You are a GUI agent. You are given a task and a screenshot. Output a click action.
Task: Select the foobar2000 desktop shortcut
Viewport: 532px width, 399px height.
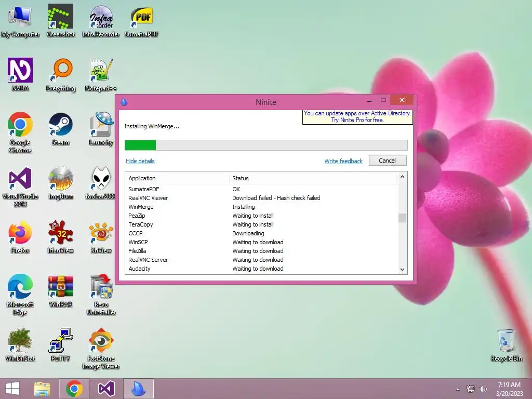[x=100, y=183]
